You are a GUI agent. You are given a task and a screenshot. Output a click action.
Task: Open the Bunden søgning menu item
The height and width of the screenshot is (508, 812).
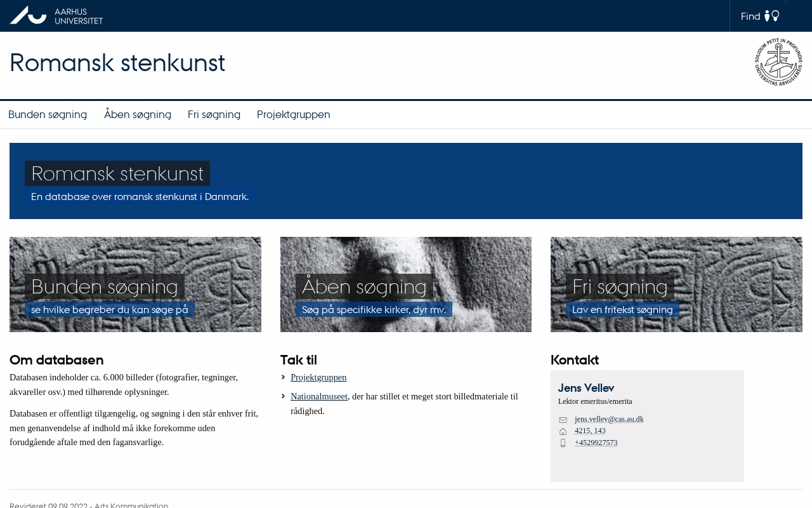click(48, 114)
